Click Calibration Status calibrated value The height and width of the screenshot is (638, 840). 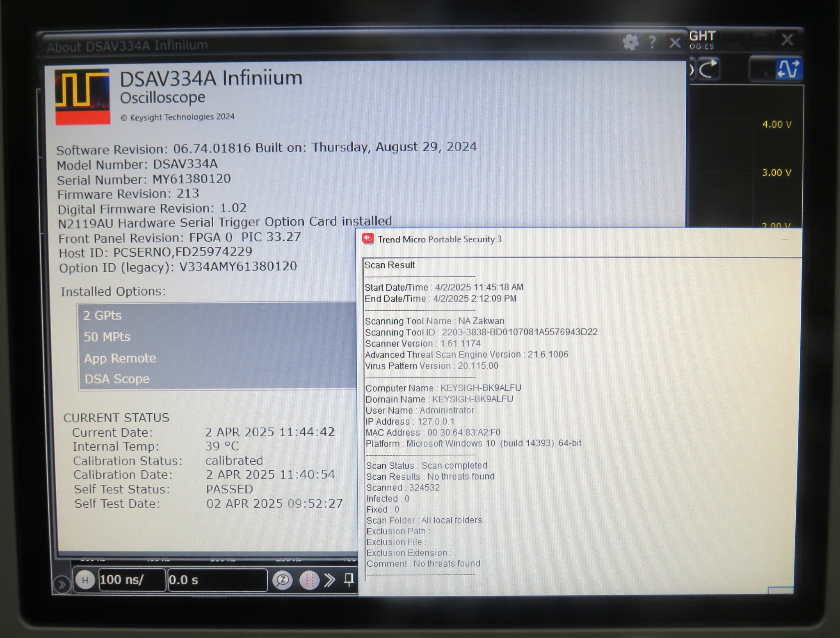pos(234,460)
